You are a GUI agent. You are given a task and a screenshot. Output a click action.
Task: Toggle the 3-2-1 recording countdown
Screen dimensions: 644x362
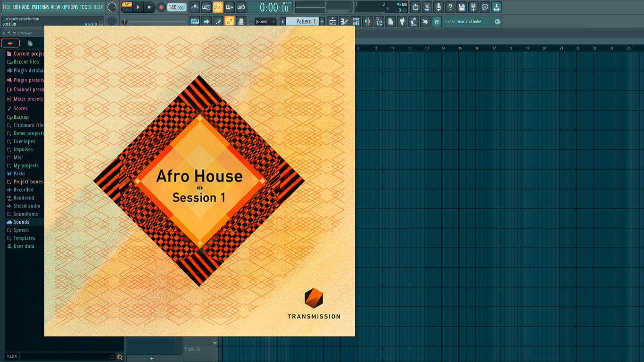(218, 7)
